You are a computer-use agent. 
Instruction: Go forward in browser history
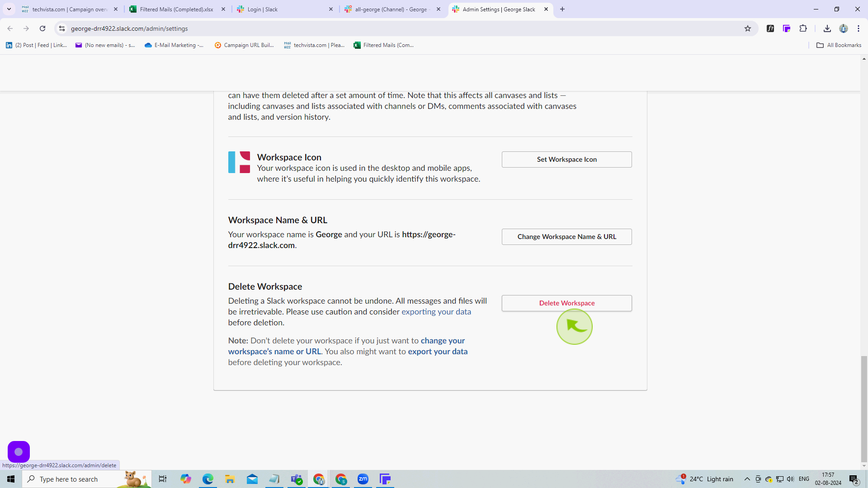click(26, 28)
